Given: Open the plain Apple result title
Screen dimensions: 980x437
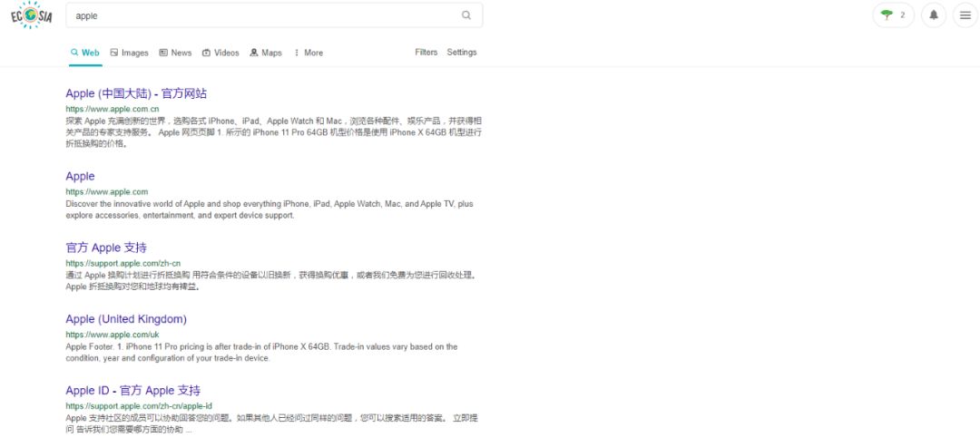Looking at the screenshot, I should 80,177.
